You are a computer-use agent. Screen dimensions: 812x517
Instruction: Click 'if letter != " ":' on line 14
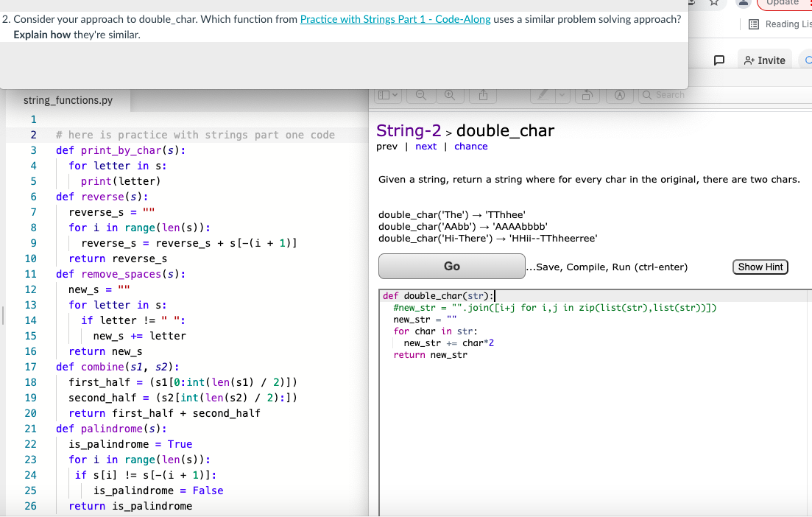click(133, 320)
